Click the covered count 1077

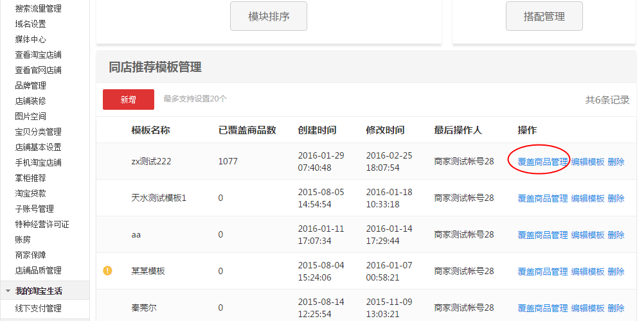click(228, 161)
